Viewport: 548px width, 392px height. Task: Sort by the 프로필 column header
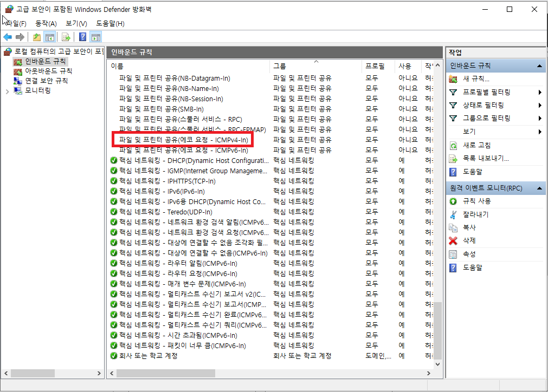(x=378, y=66)
